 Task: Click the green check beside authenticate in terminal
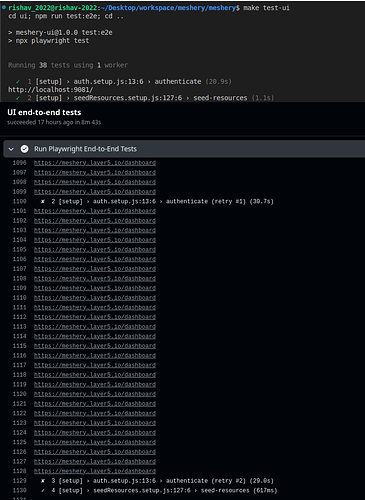(18, 81)
